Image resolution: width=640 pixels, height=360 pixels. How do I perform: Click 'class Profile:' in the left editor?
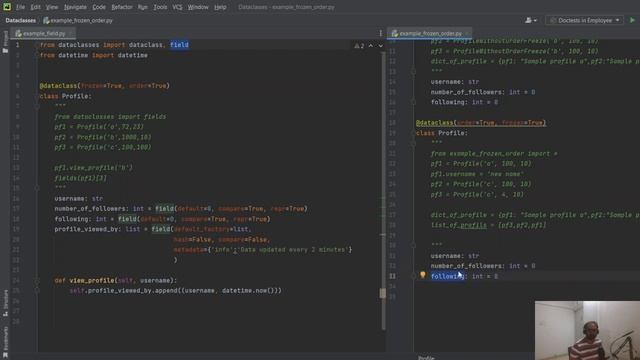66,96
